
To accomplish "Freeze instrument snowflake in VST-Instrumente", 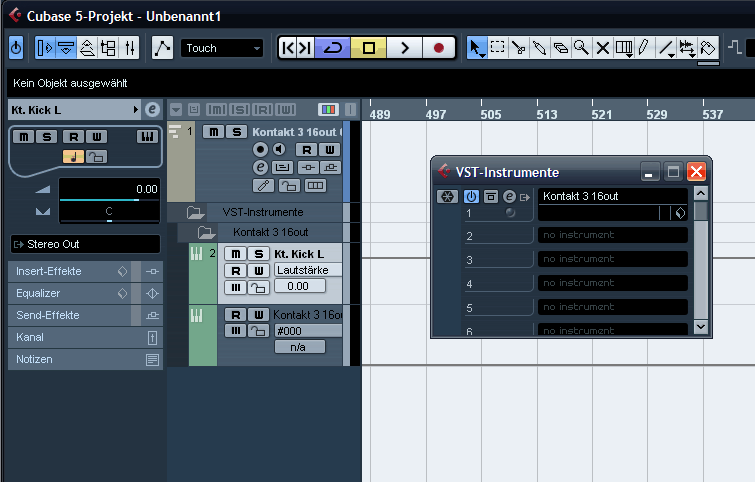I will click(447, 196).
